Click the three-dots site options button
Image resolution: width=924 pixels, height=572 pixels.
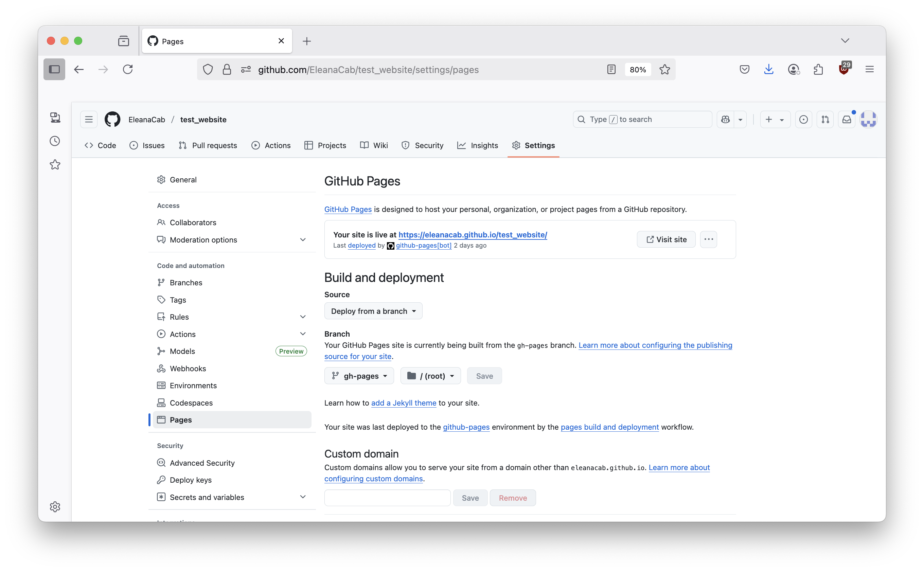pos(708,239)
